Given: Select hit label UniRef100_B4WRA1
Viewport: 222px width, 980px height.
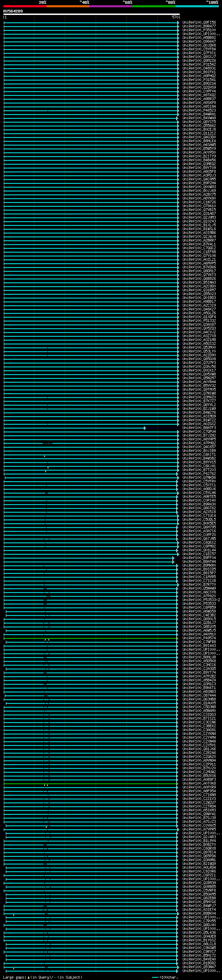Looking at the screenshot, I should (199, 114).
